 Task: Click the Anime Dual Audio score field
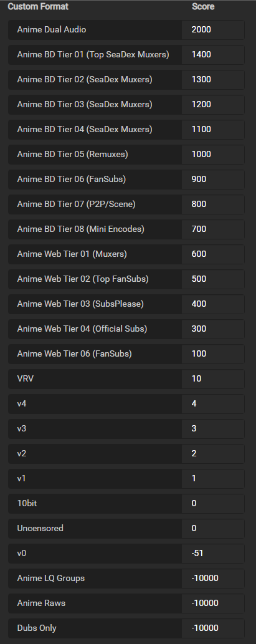[x=212, y=29]
